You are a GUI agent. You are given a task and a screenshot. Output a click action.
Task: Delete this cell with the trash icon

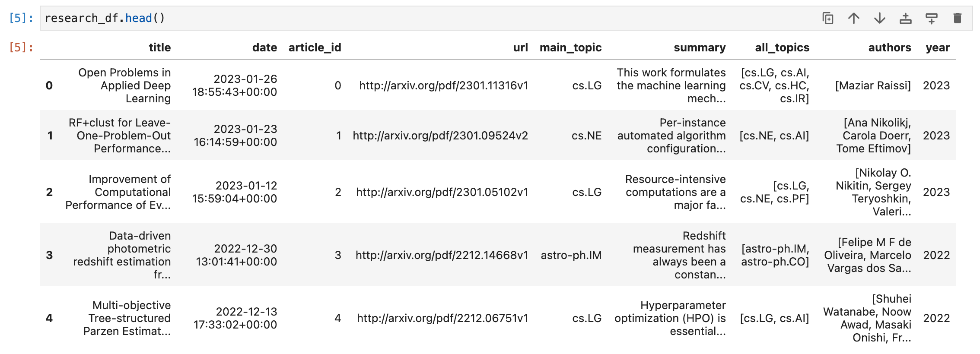tap(957, 19)
